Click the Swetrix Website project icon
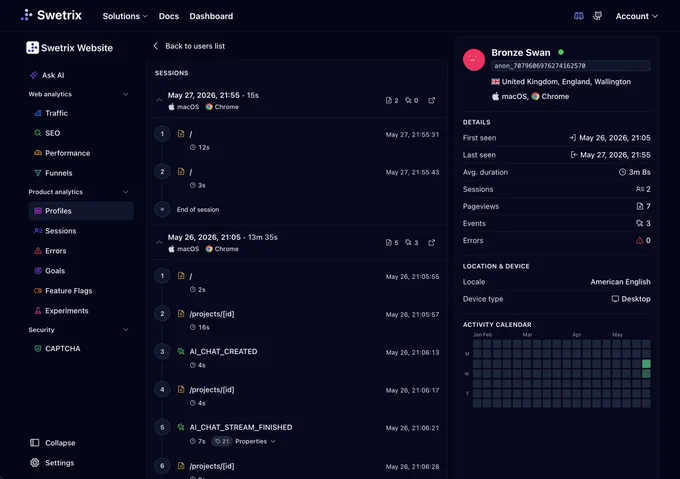Image resolution: width=680 pixels, height=479 pixels. [32, 48]
